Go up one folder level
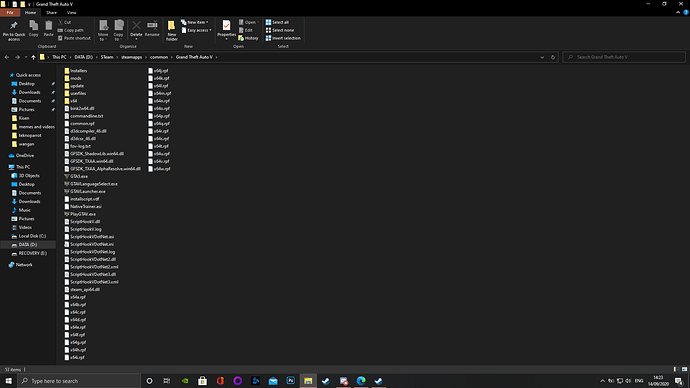Image resolution: width=690 pixels, height=388 pixels. [x=33, y=57]
